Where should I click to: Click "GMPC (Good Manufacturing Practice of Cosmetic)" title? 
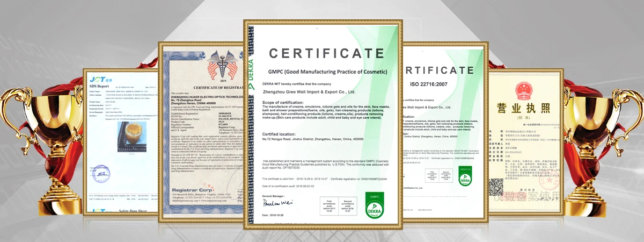[x=327, y=72]
